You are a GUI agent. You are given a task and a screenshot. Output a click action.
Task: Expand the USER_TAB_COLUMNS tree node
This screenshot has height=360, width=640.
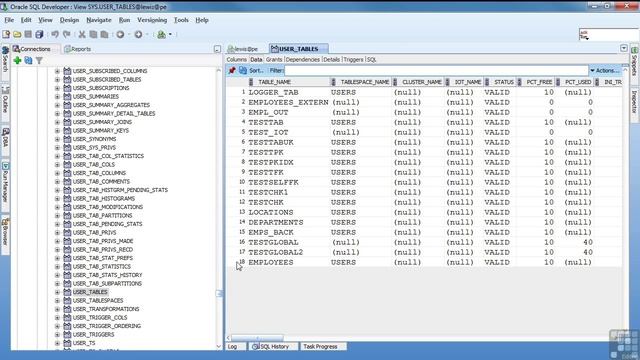(x=57, y=173)
